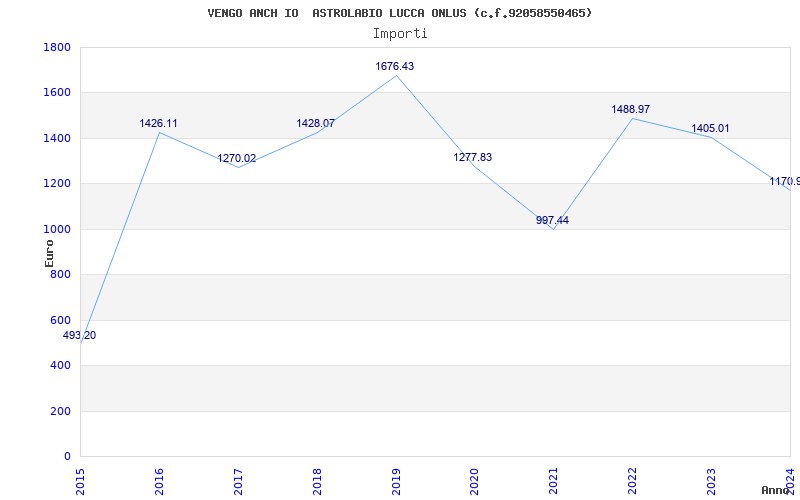Select the 1676.43 data label

point(395,66)
